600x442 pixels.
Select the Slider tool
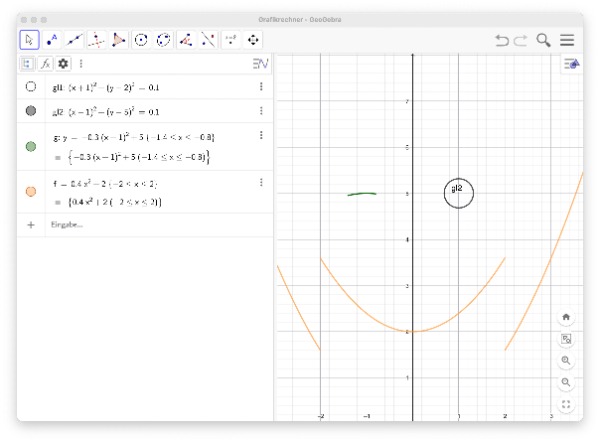231,40
